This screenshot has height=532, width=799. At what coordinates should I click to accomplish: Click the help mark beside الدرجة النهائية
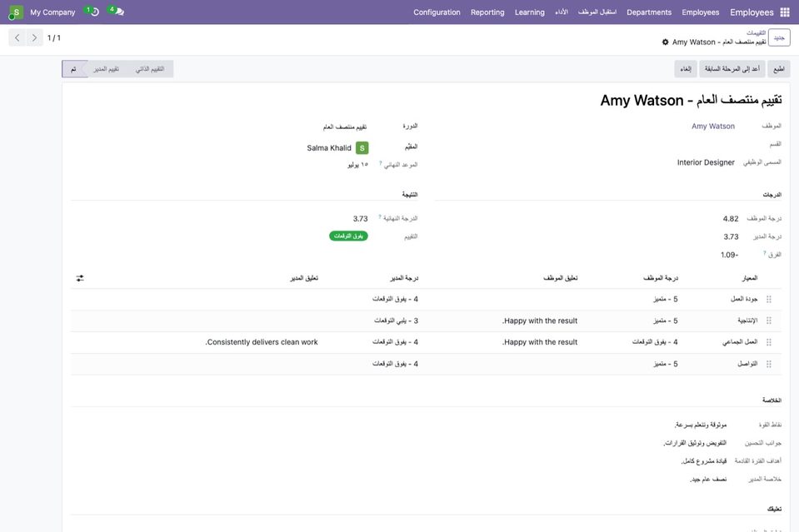pyautogui.click(x=380, y=216)
